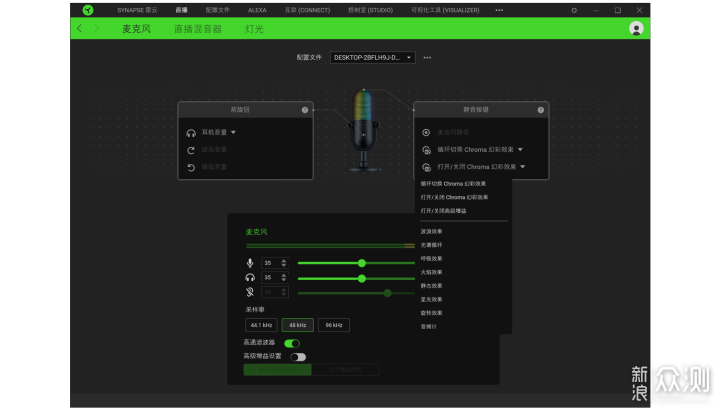Screen dimensions: 720x411
Task: Click the headphone volume slider handle
Action: click(362, 278)
